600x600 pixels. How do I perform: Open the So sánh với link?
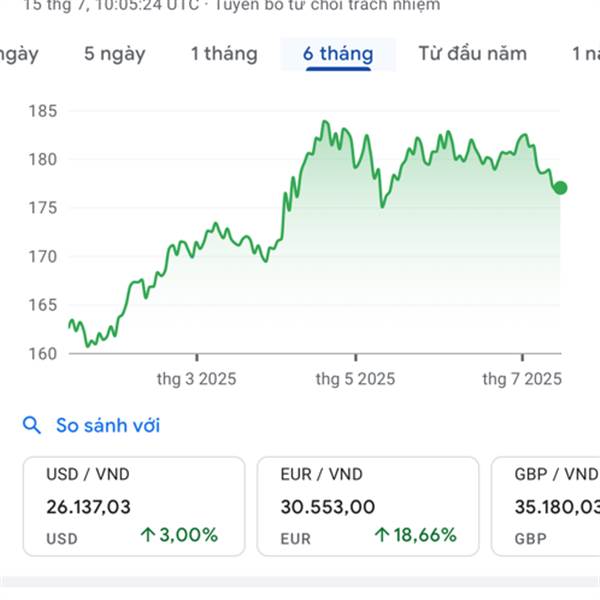point(108,425)
